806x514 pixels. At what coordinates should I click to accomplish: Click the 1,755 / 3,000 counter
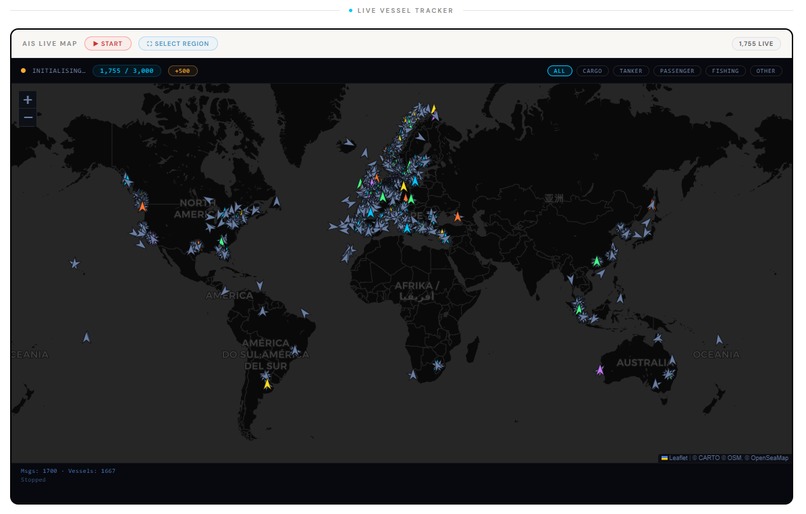pos(126,71)
